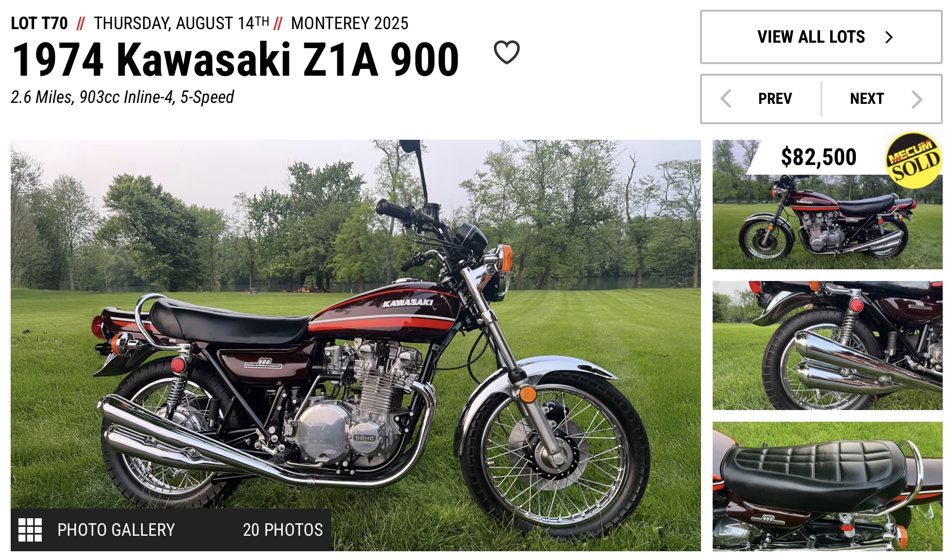Click the photo gallery grid icon
This screenshot has height=560, width=951.
click(x=30, y=529)
